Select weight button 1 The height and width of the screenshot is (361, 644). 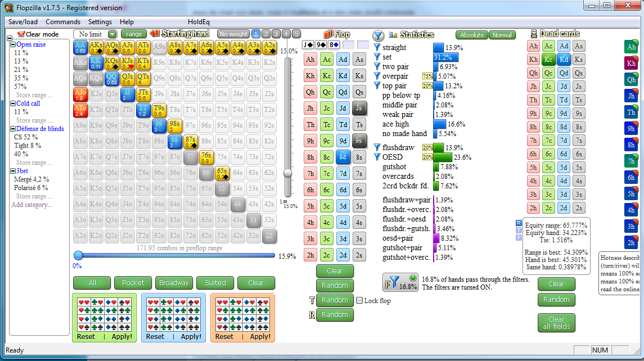coord(255,34)
